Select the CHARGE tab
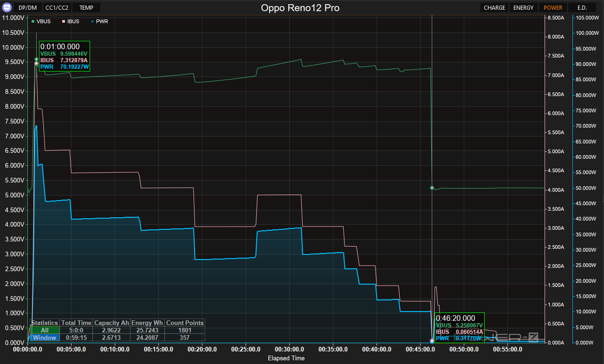 (x=494, y=8)
